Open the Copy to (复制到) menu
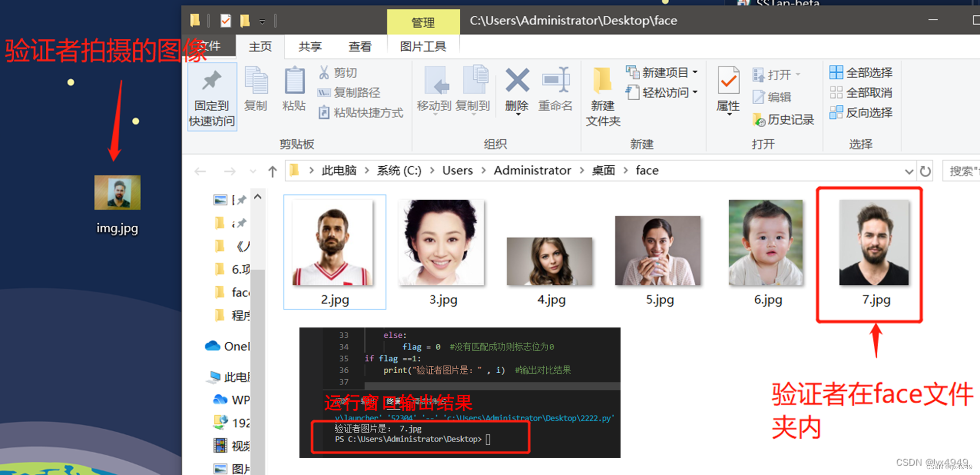This screenshot has width=980, height=475. click(x=473, y=91)
